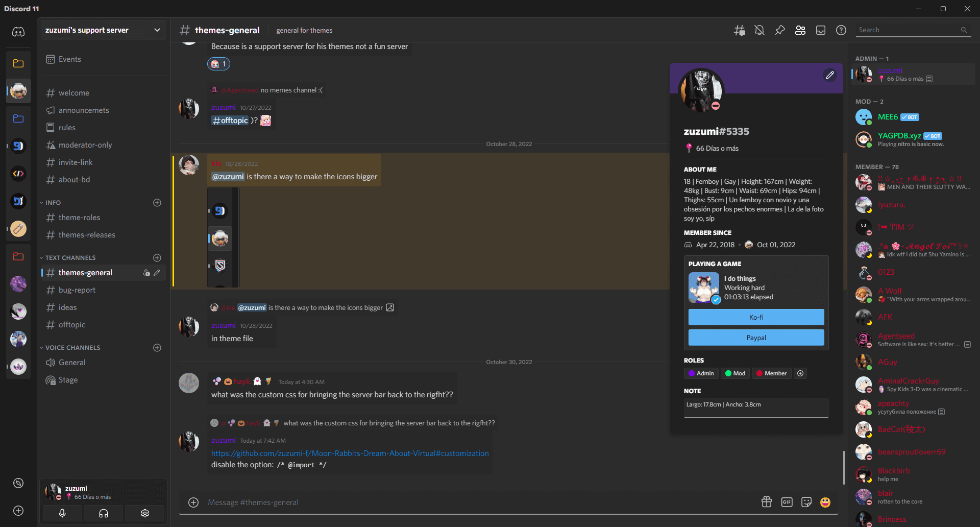
Task: Click the Paypal button
Action: click(x=756, y=338)
